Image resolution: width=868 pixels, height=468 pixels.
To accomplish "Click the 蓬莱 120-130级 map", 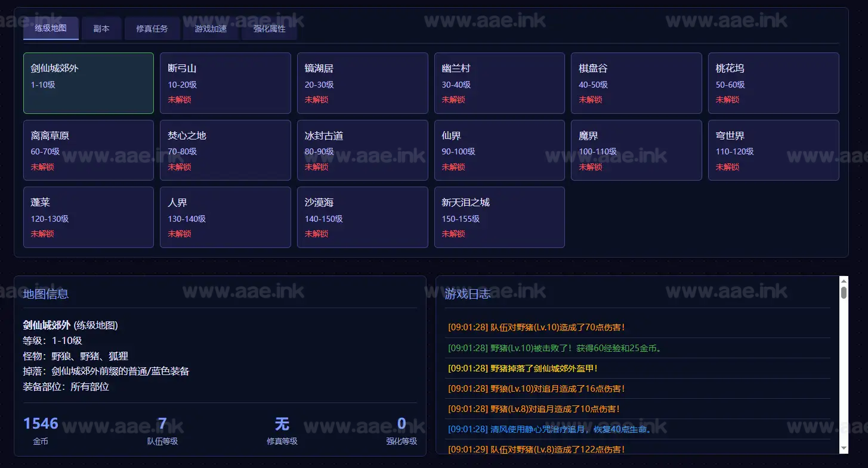I will click(x=88, y=217).
